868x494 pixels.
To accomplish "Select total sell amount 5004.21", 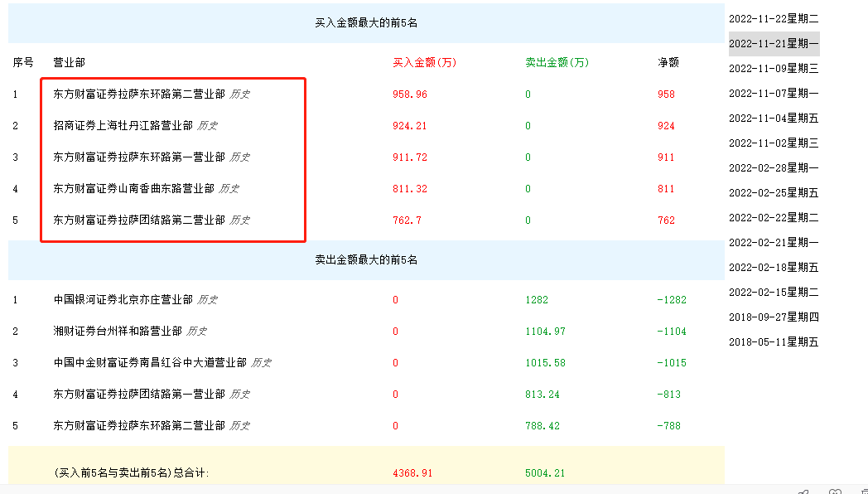I will point(545,473).
